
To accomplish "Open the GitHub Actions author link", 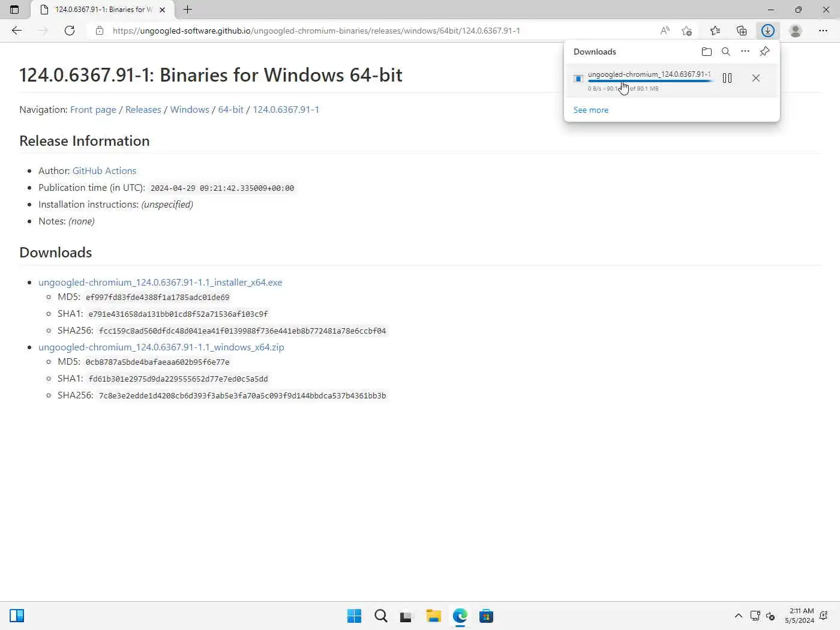I will tap(104, 171).
